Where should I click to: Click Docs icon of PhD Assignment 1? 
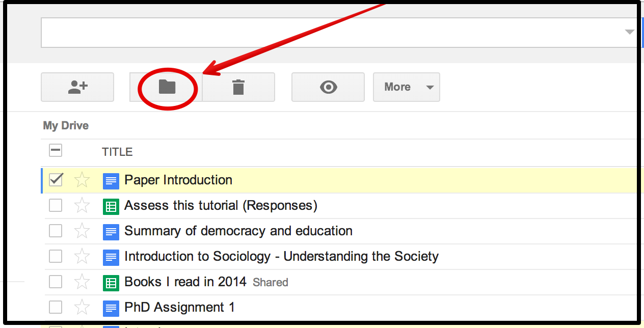coord(111,308)
